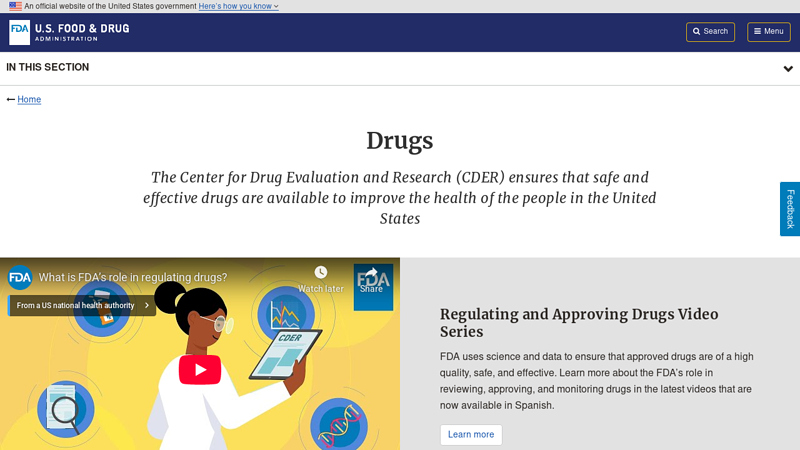
Task: Expand 'Here's how you know' disclosure
Action: tap(238, 6)
